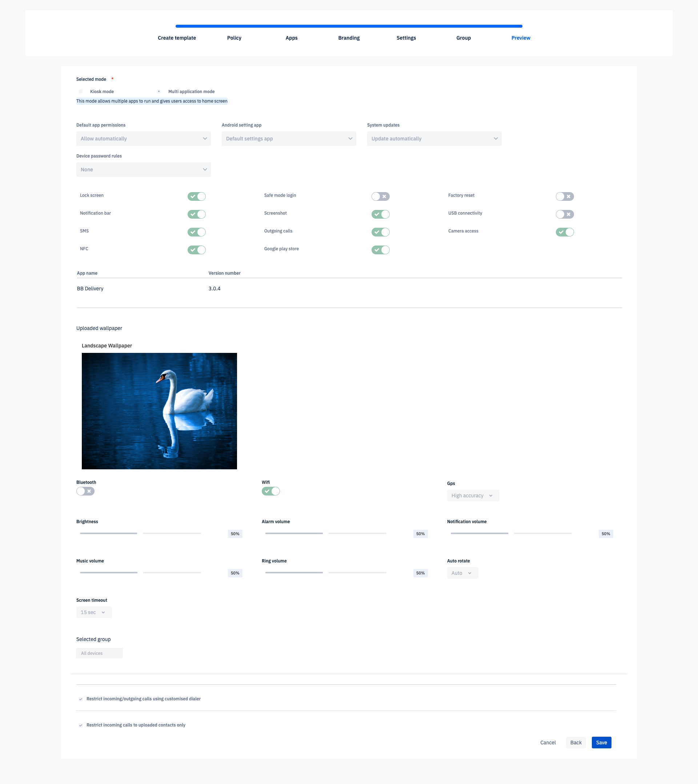
Task: Go to the Branding step tab
Action: coord(349,37)
